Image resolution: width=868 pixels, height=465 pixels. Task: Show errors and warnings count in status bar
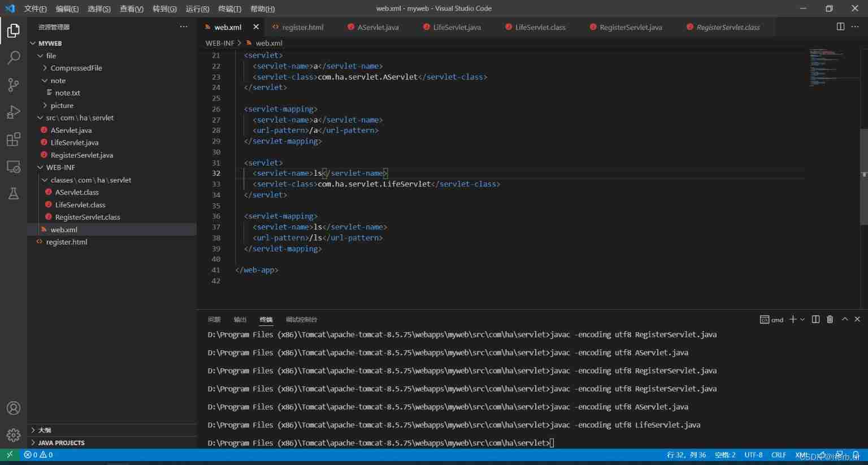click(38, 455)
